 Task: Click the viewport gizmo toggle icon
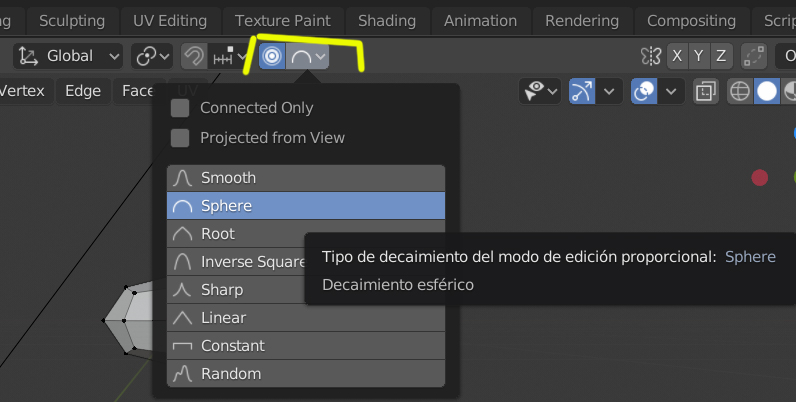pyautogui.click(x=583, y=92)
